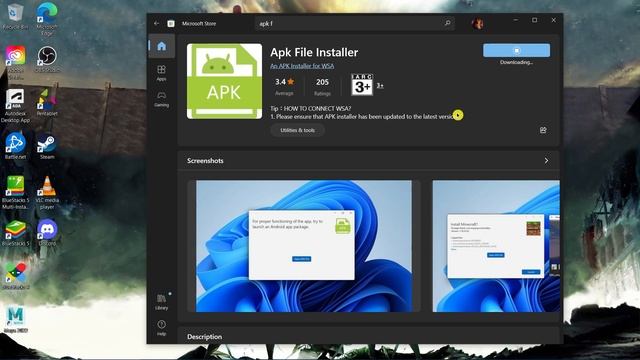Open the Help sidebar section

point(162,327)
